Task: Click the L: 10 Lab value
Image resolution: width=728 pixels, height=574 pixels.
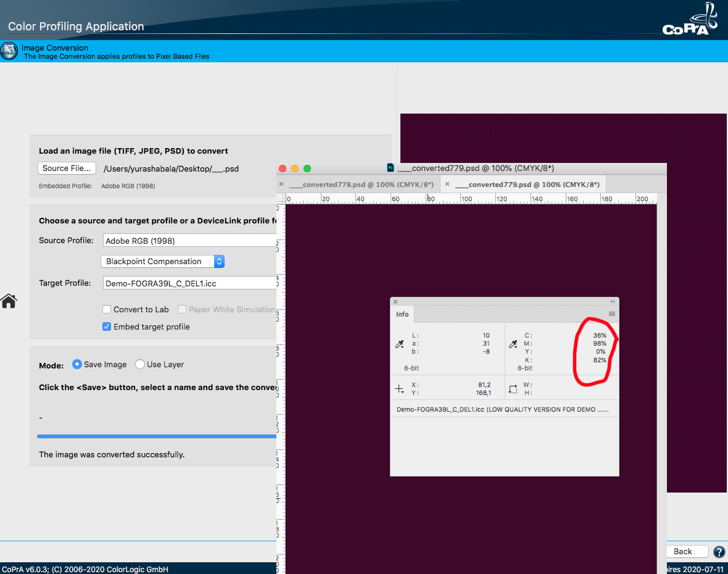Action: (486, 335)
